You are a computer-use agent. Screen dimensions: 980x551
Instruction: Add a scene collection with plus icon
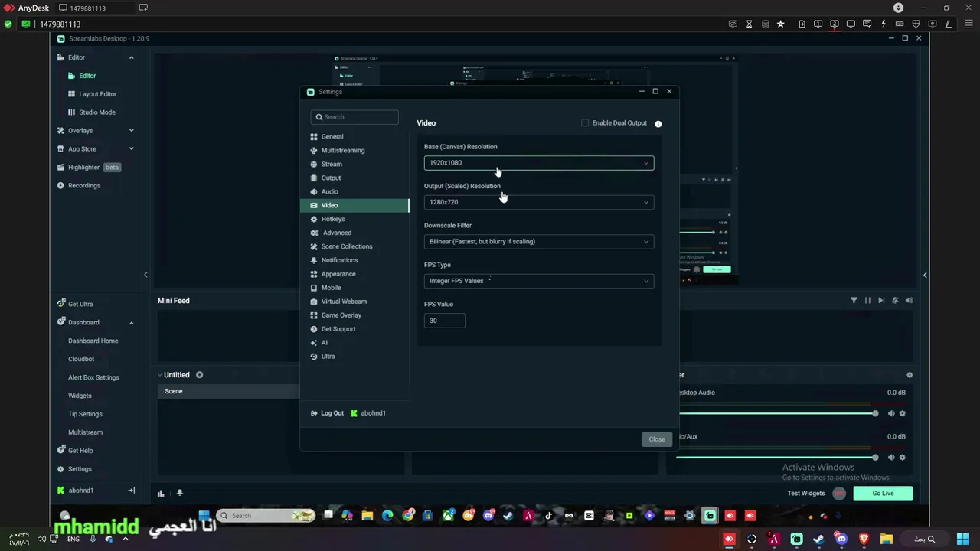point(199,375)
